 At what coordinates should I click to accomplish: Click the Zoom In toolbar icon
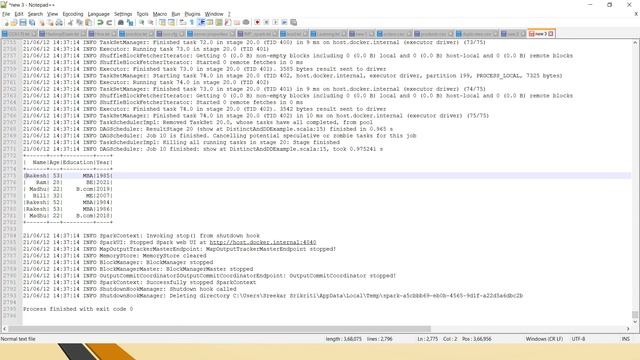(x=142, y=22)
